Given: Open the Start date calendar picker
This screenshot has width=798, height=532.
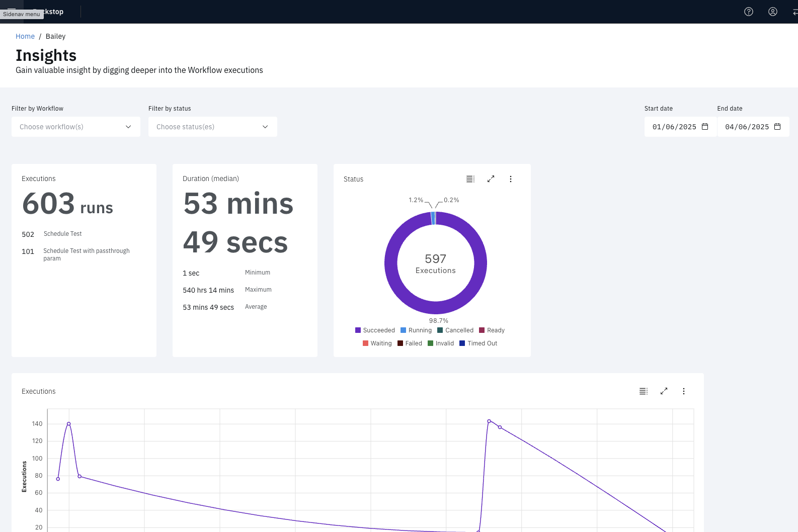Looking at the screenshot, I should [x=705, y=127].
